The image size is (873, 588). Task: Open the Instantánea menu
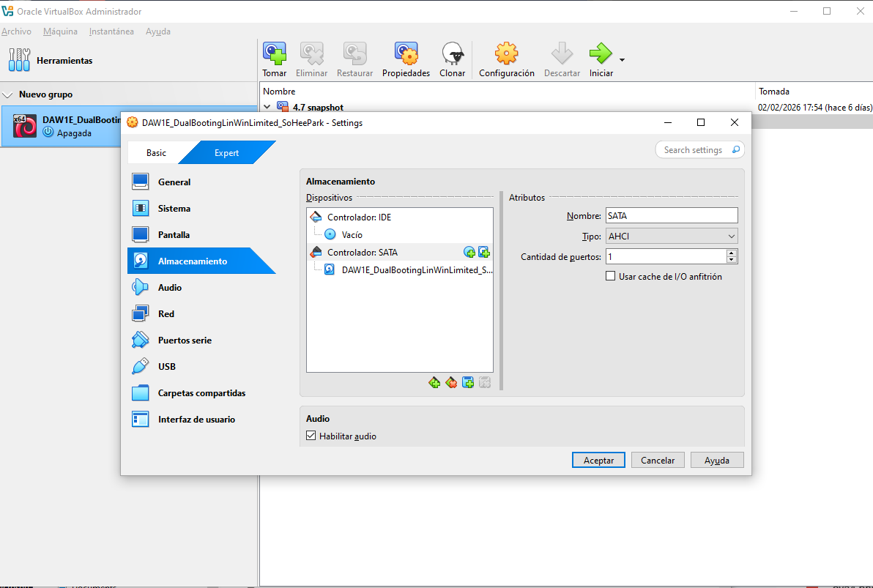[x=111, y=31]
